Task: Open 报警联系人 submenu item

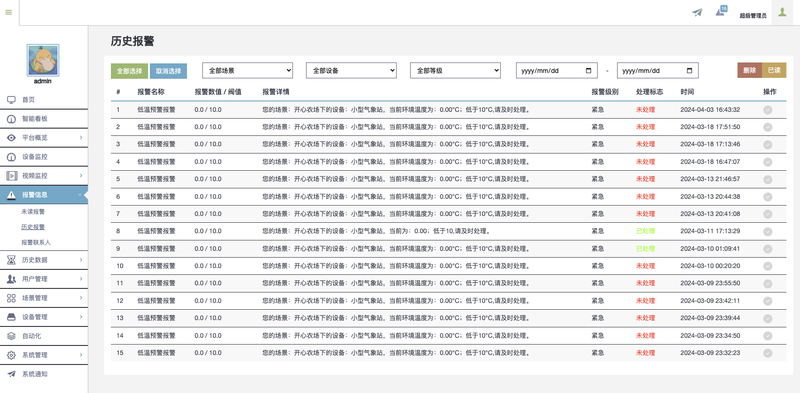Action: click(x=36, y=242)
